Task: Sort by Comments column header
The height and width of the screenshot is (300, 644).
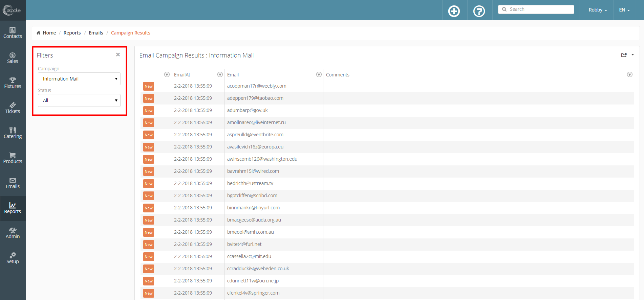Action: [x=338, y=75]
